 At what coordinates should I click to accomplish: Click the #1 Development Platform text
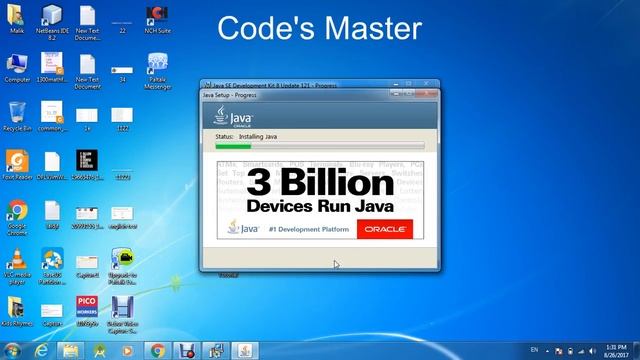[309, 229]
